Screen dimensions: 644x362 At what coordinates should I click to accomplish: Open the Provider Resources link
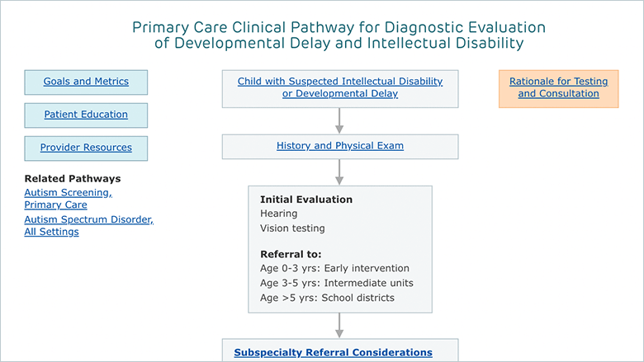86,148
